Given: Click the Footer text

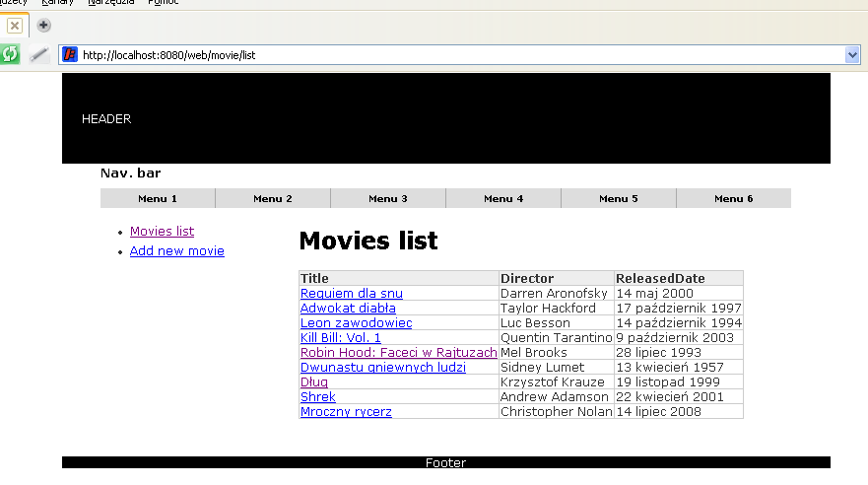Looking at the screenshot, I should (x=445, y=463).
